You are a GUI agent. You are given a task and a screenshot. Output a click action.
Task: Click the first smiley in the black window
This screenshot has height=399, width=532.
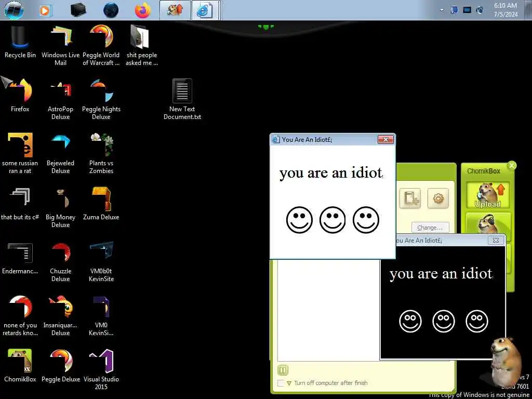coord(410,321)
